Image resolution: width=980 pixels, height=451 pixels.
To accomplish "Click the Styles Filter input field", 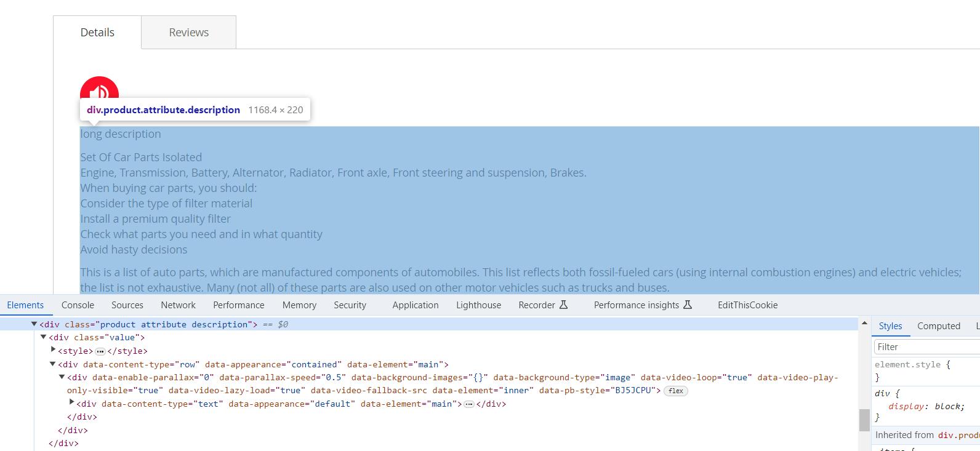I will click(926, 347).
